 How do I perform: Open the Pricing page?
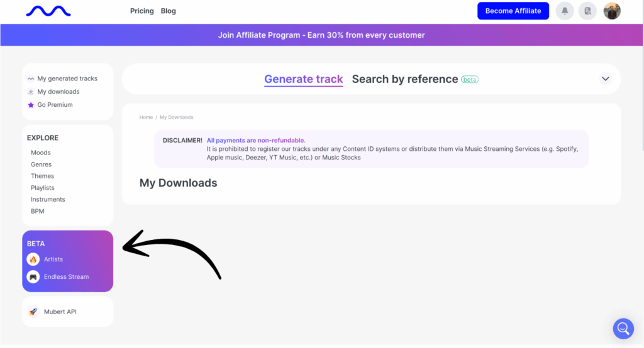coord(142,11)
